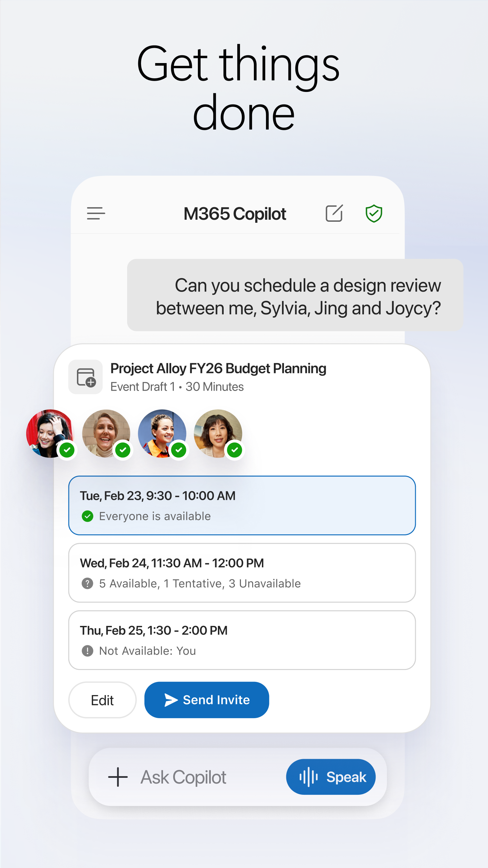Focus the Ask Copilot input field
The width and height of the screenshot is (488, 868).
pos(237,777)
